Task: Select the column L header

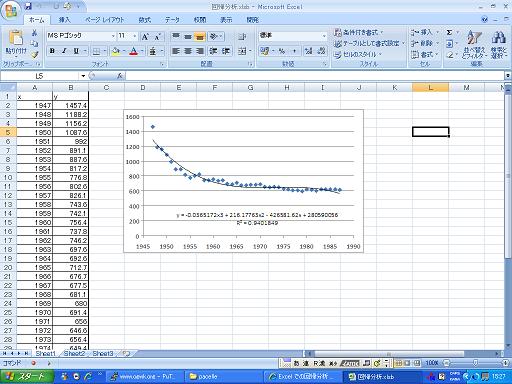Action: point(430,88)
